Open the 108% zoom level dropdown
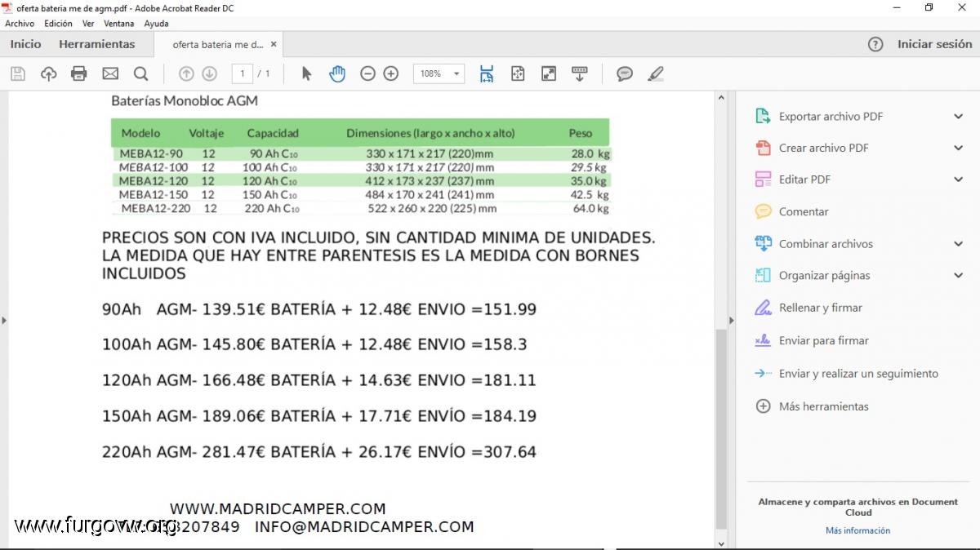Viewport: 980px width, 550px height. pos(456,74)
